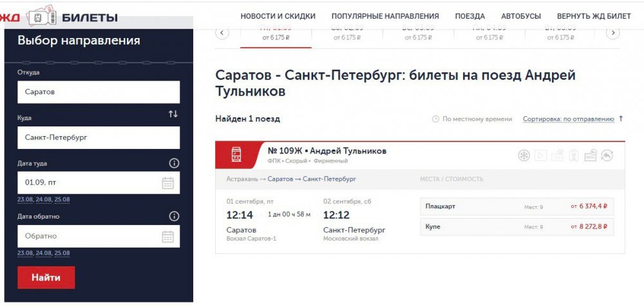Open the calendar in the 01.09 date field
The height and width of the screenshot is (307, 644).
[x=167, y=183]
